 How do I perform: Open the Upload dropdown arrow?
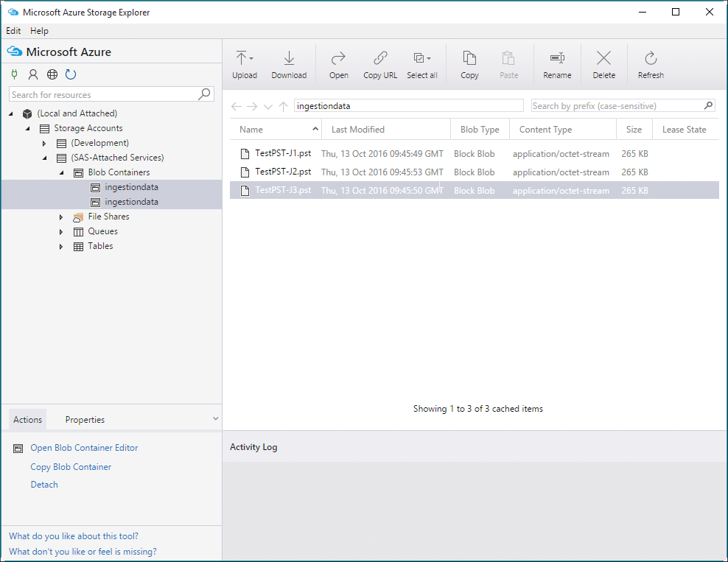(x=251, y=58)
